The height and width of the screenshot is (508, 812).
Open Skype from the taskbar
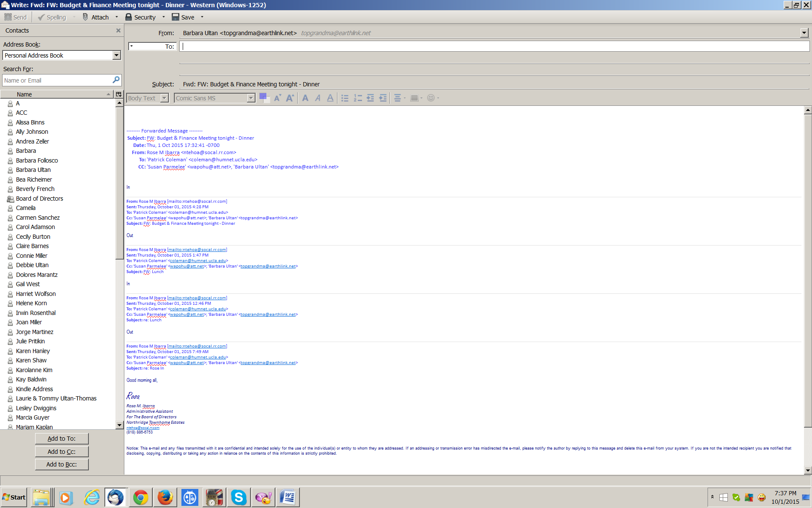tap(239, 497)
